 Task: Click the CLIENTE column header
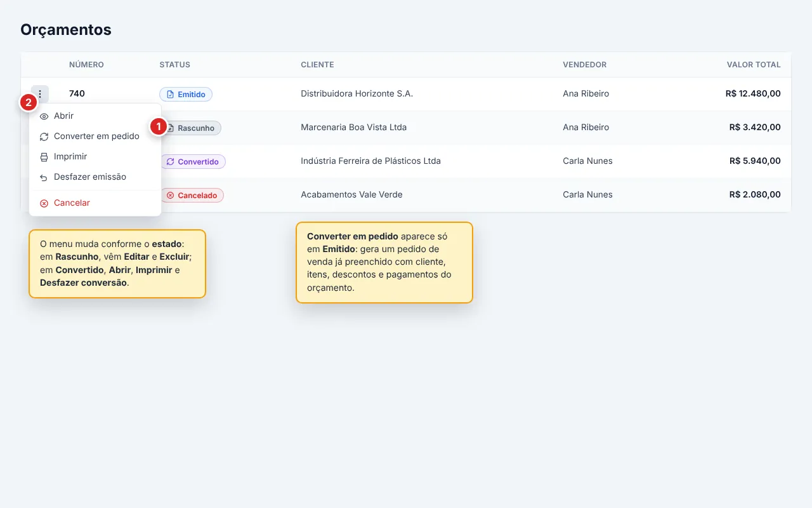coord(317,65)
